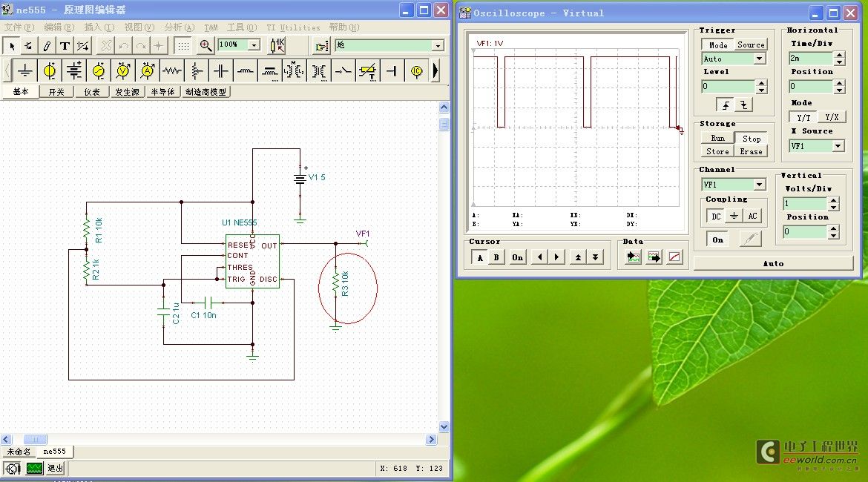Image resolution: width=868 pixels, height=482 pixels.
Task: Click the Text tool icon
Action: 65,46
